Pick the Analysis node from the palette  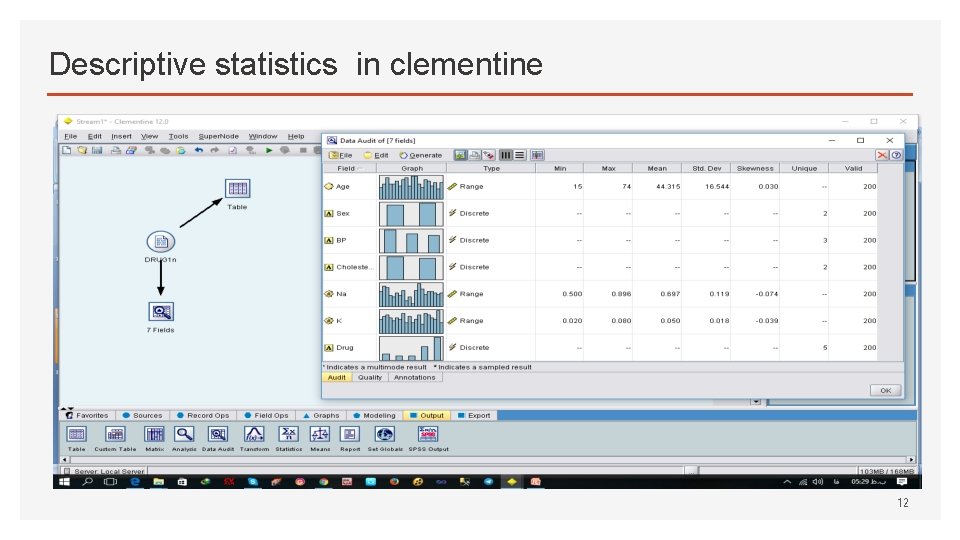point(184,434)
